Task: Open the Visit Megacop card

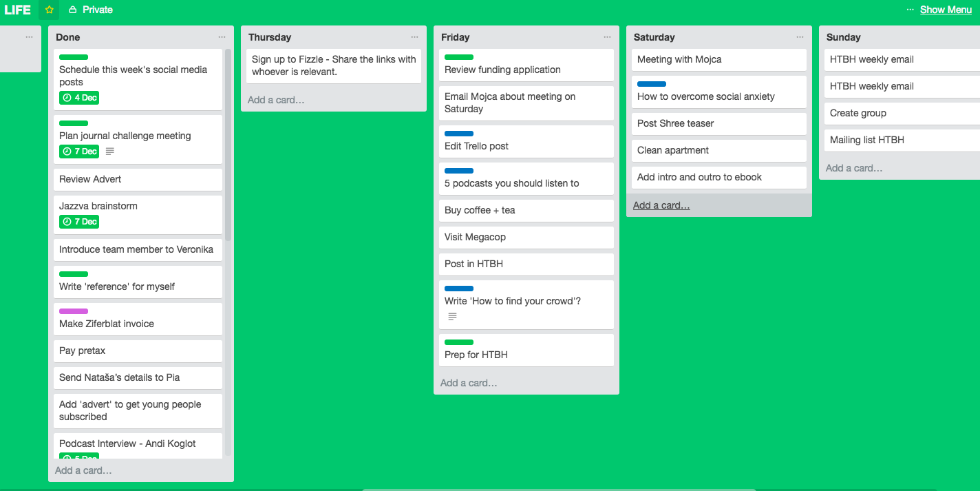Action: [526, 237]
